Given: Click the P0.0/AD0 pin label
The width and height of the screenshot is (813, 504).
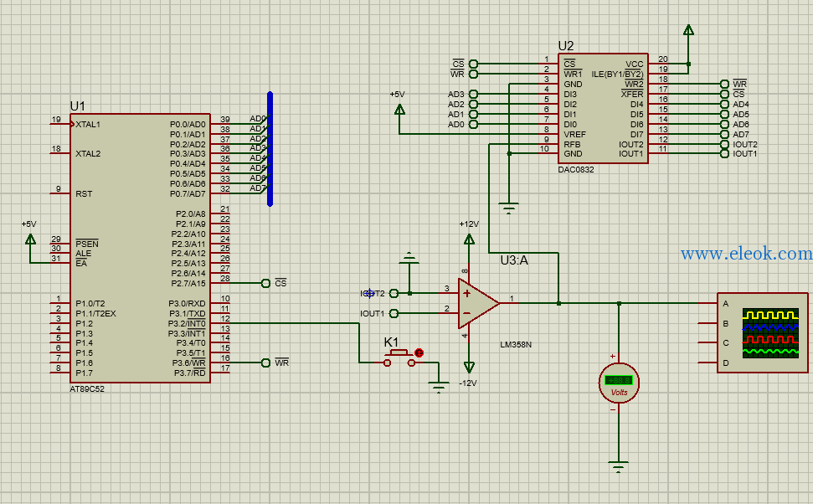Looking at the screenshot, I should (x=188, y=125).
